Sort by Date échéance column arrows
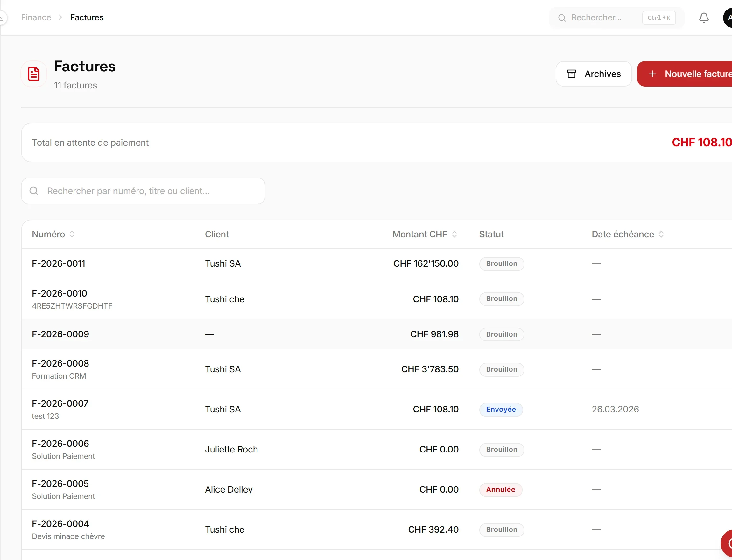The width and height of the screenshot is (732, 560). click(661, 234)
